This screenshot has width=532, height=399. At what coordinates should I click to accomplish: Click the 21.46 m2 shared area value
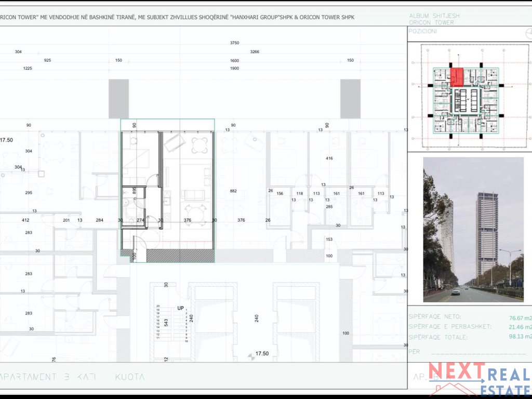[521, 327]
